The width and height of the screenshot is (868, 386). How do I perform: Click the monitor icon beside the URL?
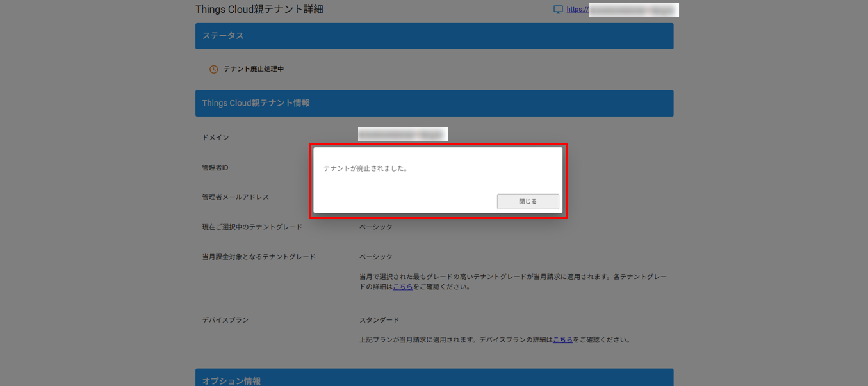click(557, 9)
